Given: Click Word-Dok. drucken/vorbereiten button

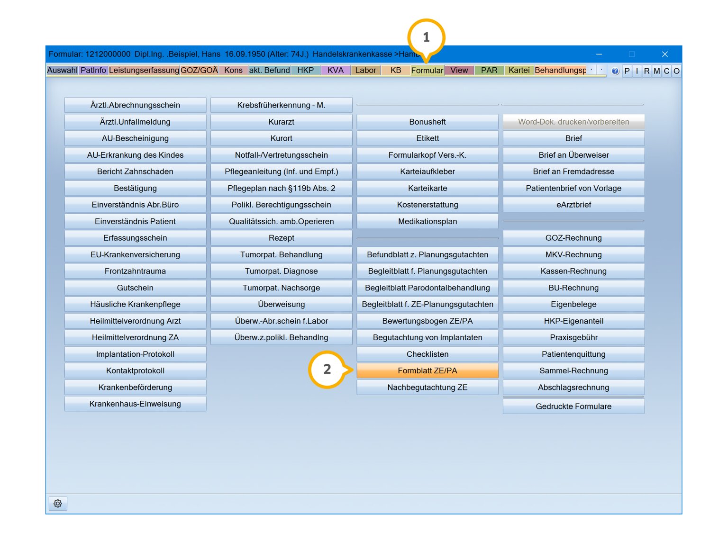Looking at the screenshot, I should tap(573, 122).
